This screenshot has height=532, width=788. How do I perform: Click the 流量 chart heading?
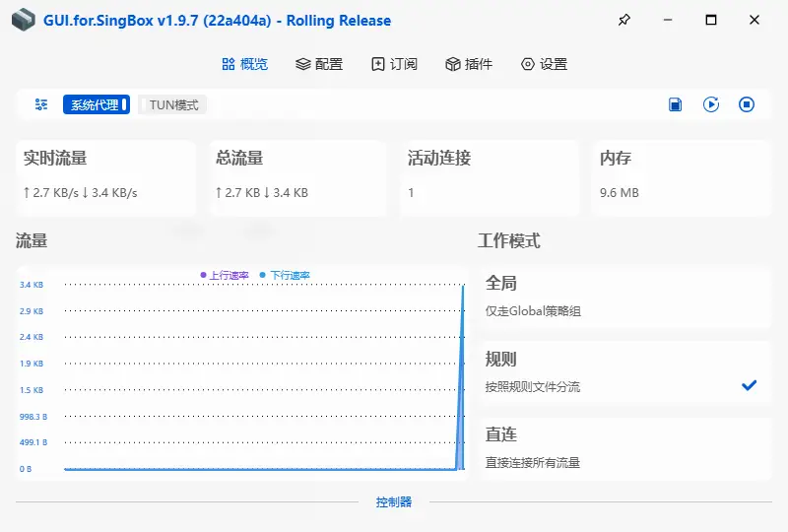click(x=32, y=240)
